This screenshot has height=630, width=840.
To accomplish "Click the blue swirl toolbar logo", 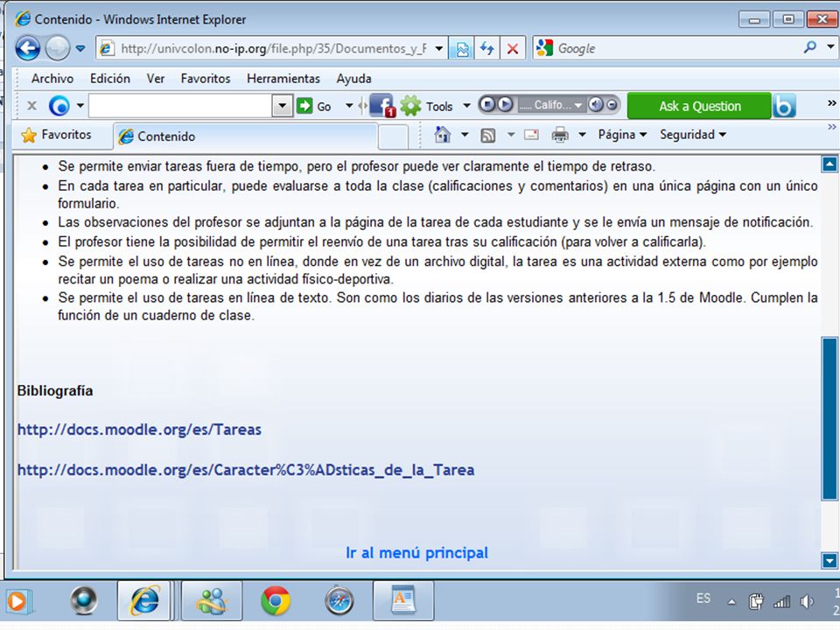I will (59, 106).
